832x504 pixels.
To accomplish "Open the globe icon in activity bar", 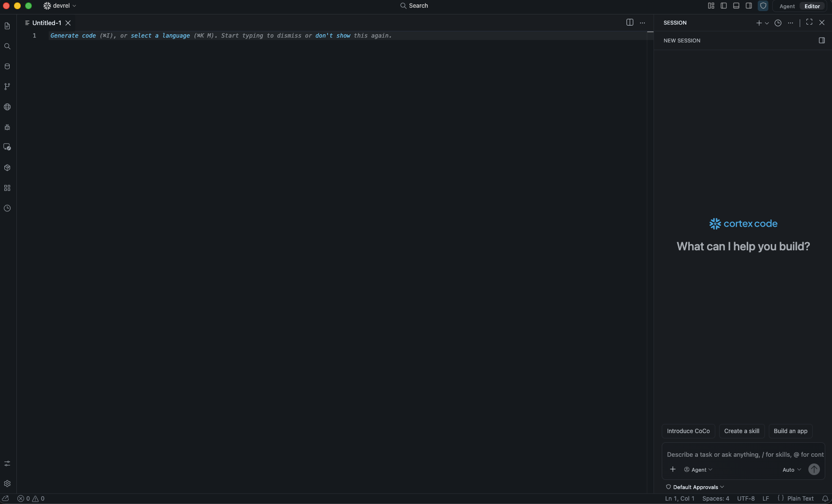I will [x=7, y=107].
